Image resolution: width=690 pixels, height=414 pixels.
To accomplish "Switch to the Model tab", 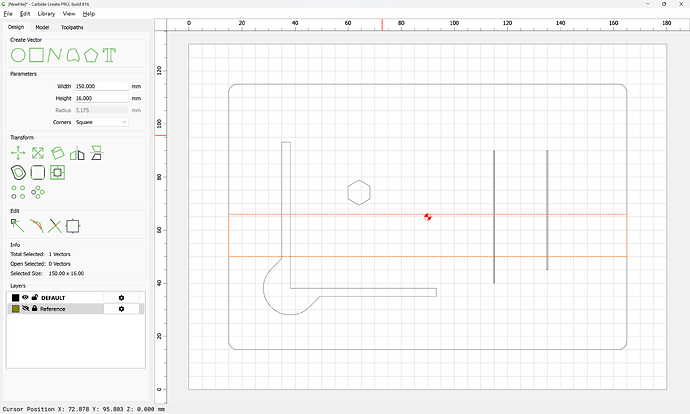I will [42, 27].
